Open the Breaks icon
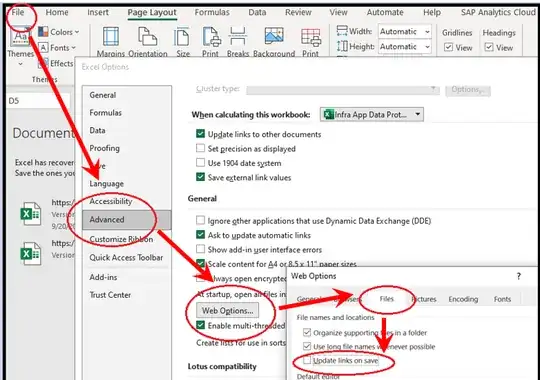The width and height of the screenshot is (540, 380). click(x=237, y=37)
